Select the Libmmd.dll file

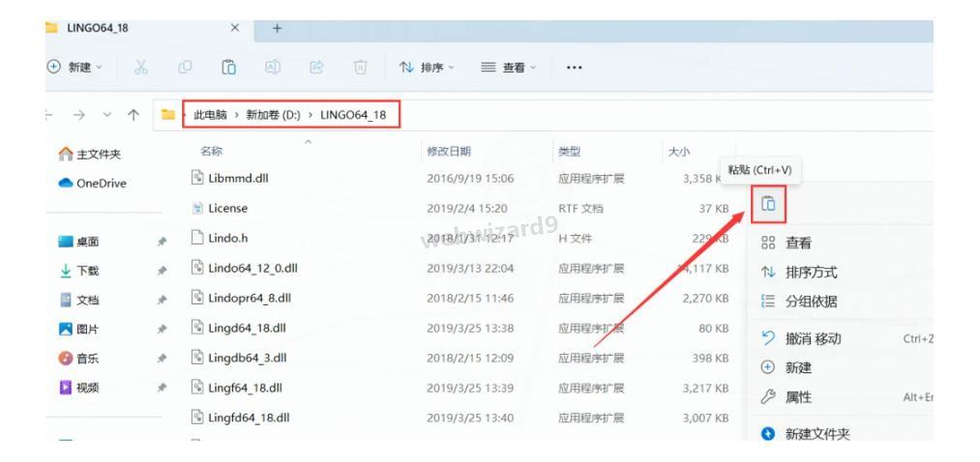[238, 179]
